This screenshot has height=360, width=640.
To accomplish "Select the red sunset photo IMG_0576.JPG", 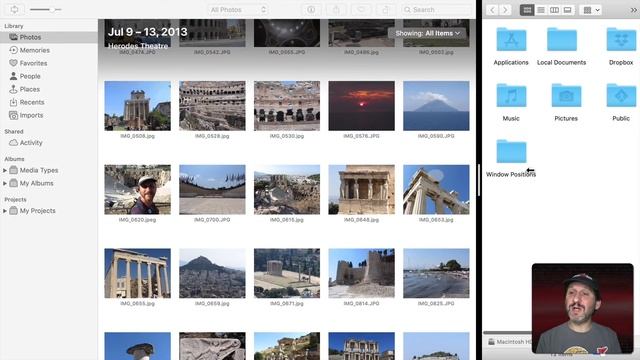I will click(362, 106).
